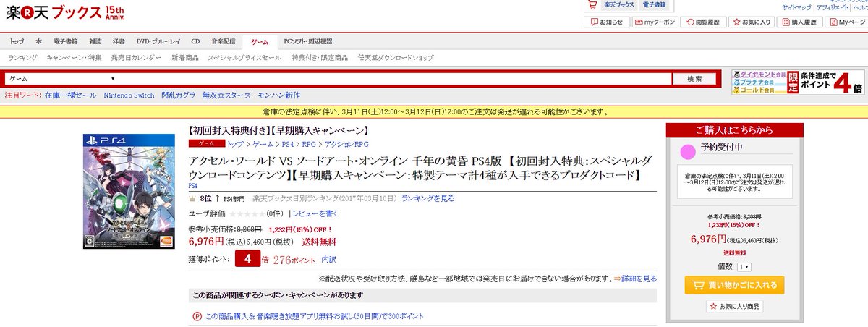Click the 無双☆スターズ keyword link
The image size is (868, 327).
pyautogui.click(x=227, y=95)
